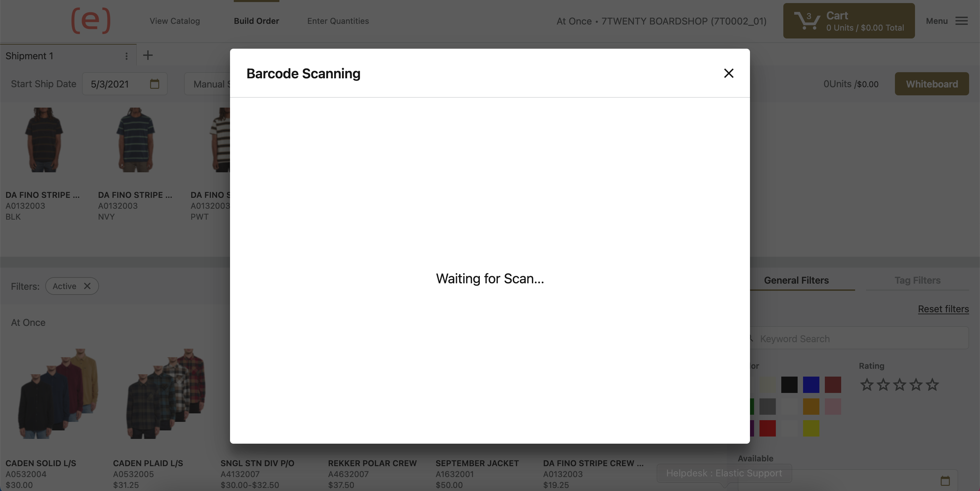Click the (e) Elastic logo

point(91,20)
